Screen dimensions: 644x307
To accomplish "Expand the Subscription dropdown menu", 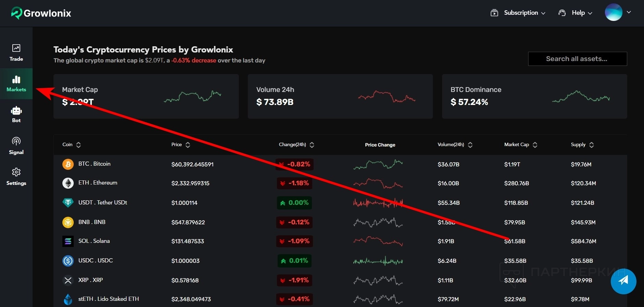I will (518, 13).
